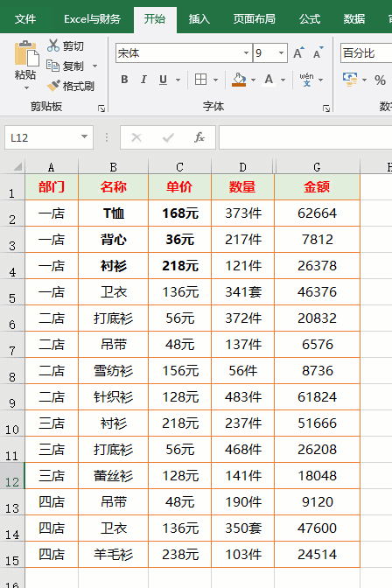Select row 1 header
The height and width of the screenshot is (588, 392).
(12, 186)
